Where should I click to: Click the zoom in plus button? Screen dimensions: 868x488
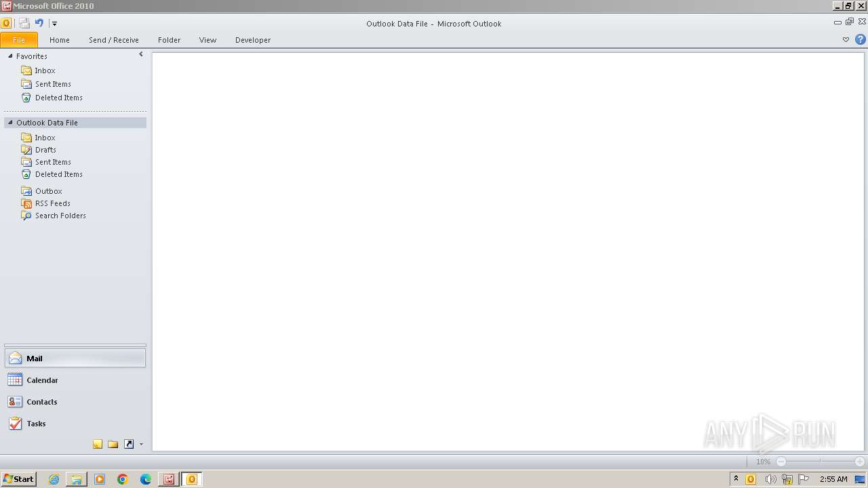pyautogui.click(x=859, y=462)
